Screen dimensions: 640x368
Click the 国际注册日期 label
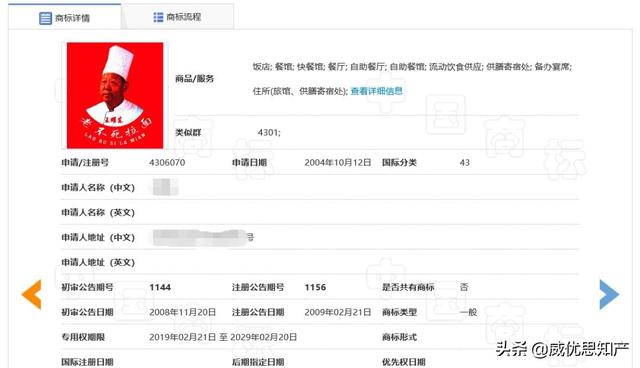87,362
